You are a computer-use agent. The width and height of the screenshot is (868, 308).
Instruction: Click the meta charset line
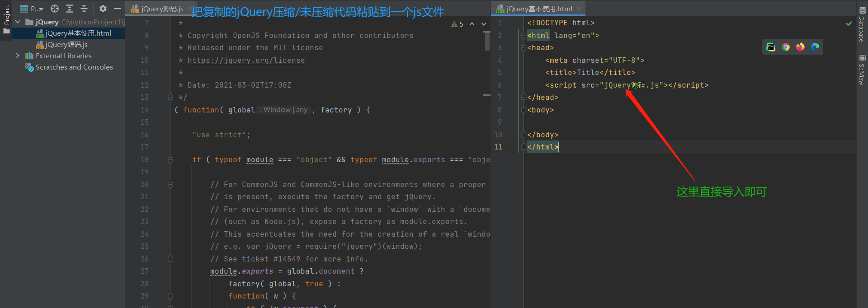point(594,60)
